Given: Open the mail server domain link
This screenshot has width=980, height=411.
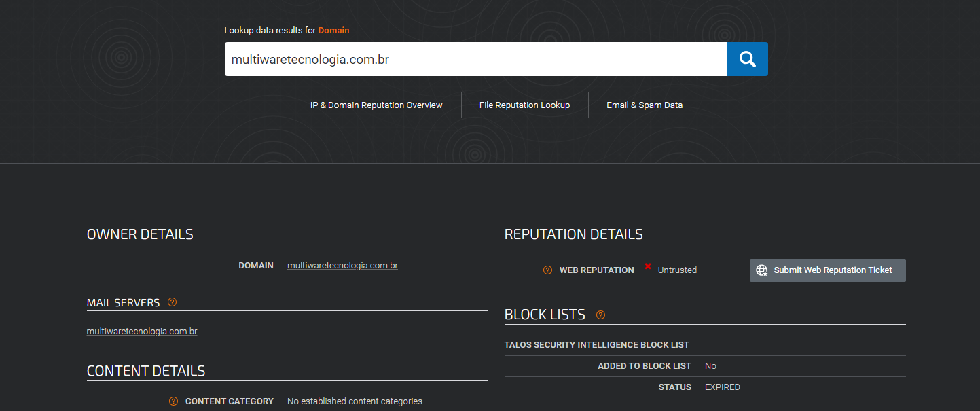Looking at the screenshot, I should point(142,332).
